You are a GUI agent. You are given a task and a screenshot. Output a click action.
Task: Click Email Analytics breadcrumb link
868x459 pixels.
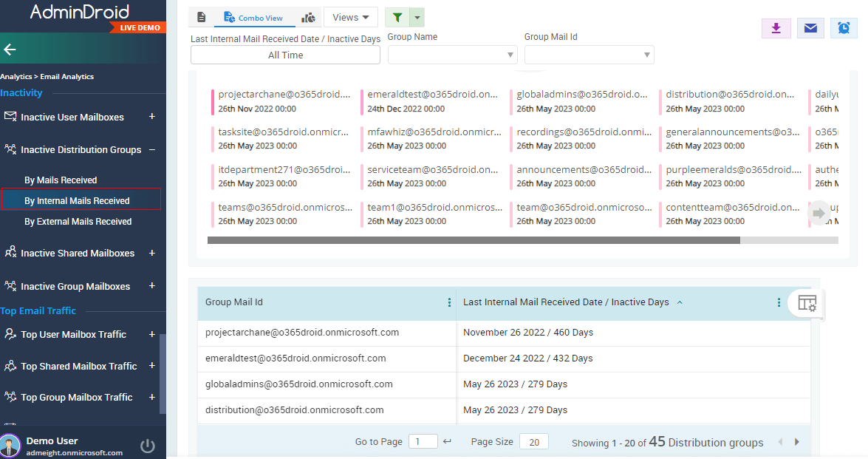click(67, 76)
